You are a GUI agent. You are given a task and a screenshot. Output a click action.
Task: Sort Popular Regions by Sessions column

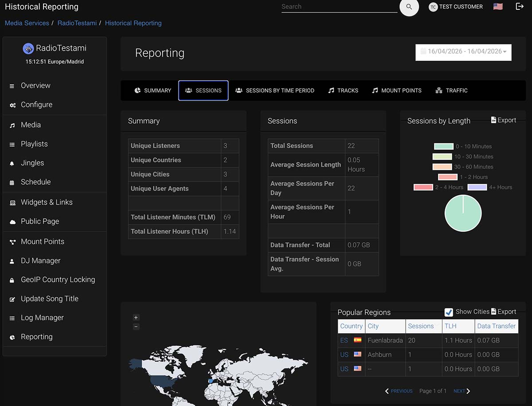421,326
